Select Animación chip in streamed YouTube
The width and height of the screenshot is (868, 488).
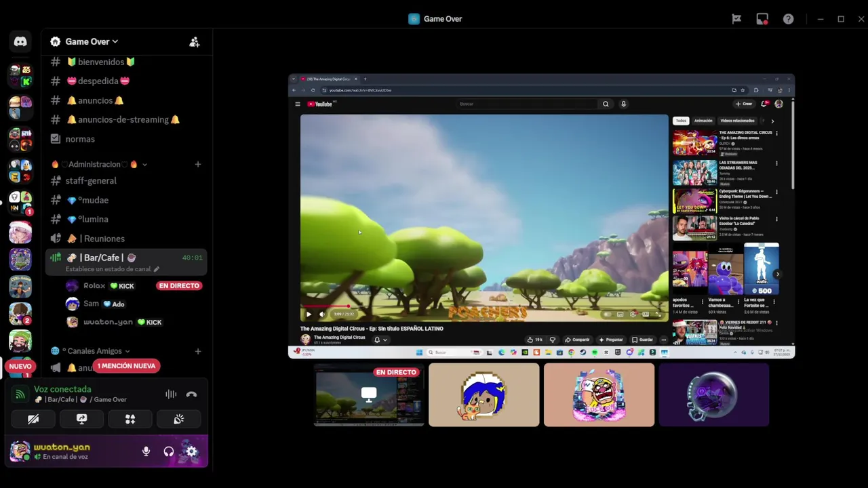[703, 121]
